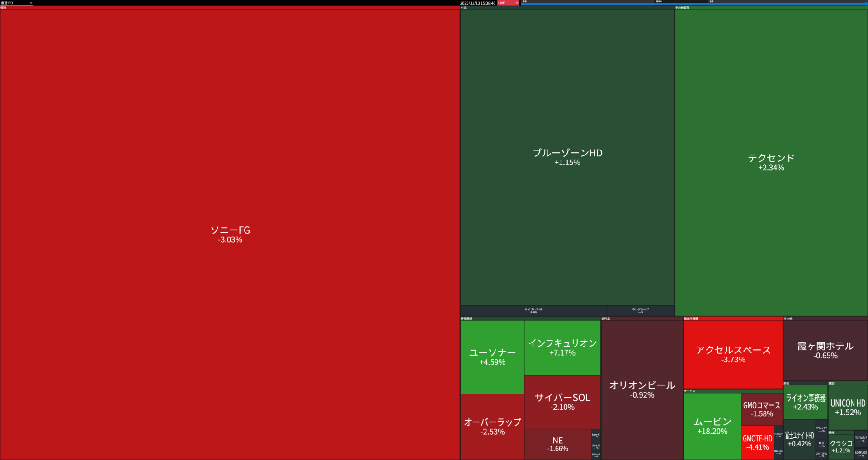Open the テクセンド stock tile
The width and height of the screenshot is (868, 460).
click(x=771, y=162)
